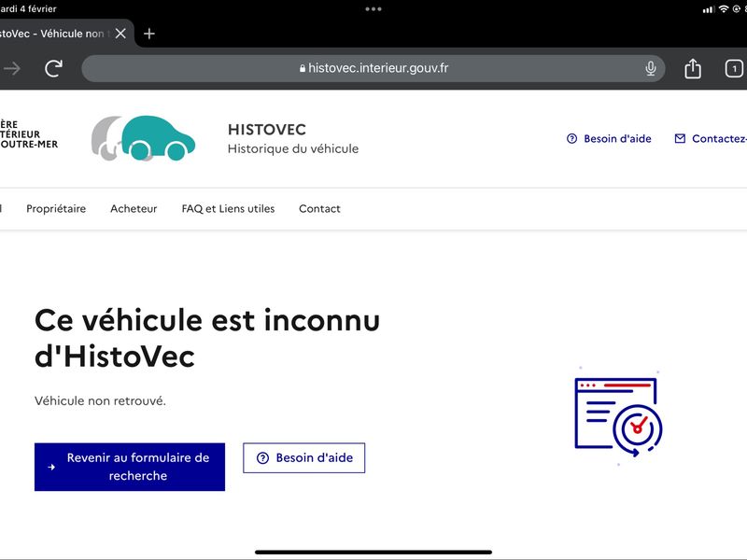Click the HistoVec car logo
Viewport: 747px width, 560px height.
pyautogui.click(x=143, y=138)
